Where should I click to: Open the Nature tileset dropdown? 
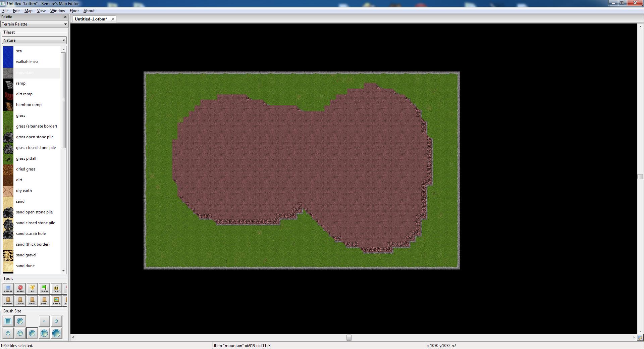pos(34,40)
